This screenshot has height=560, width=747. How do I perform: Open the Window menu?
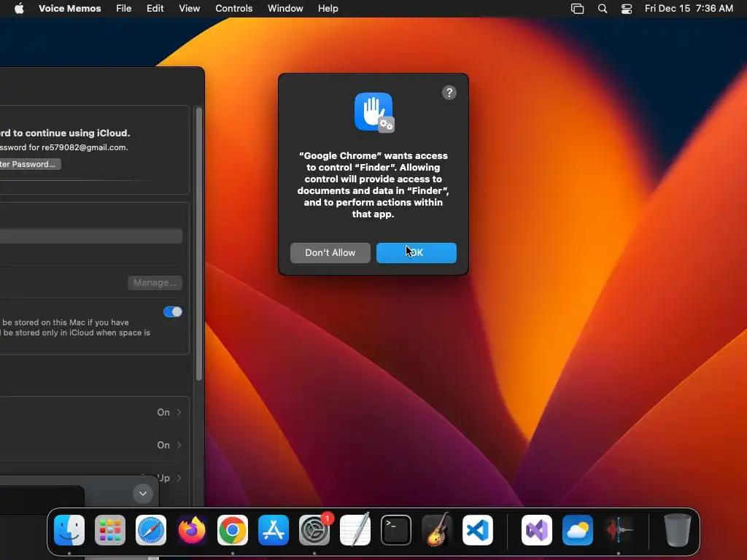285,9
